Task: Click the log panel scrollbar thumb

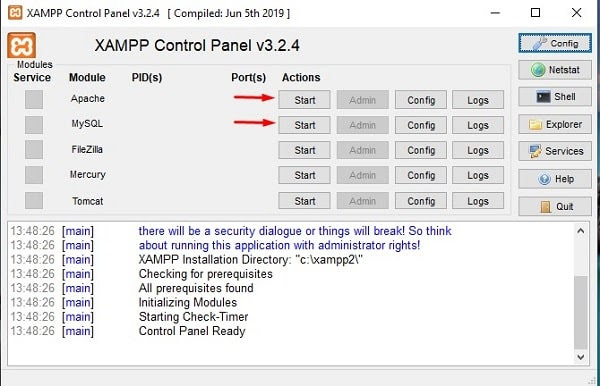Action: click(x=580, y=312)
